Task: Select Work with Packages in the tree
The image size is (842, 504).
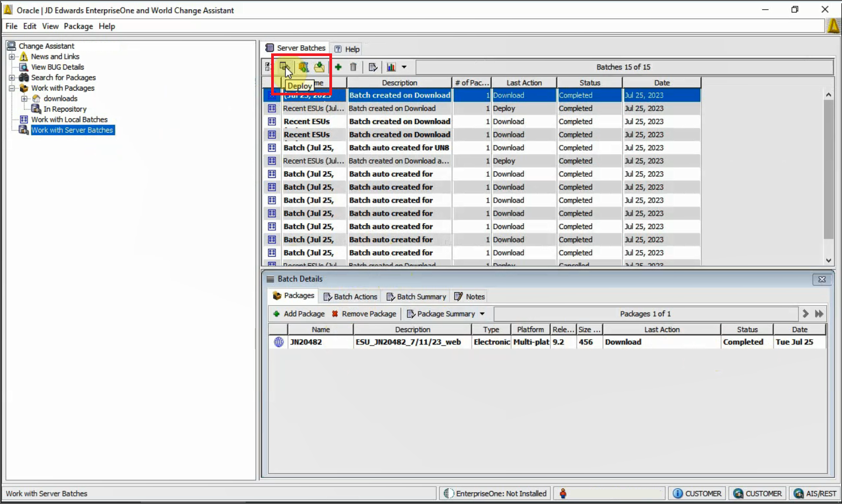Action: (x=63, y=88)
